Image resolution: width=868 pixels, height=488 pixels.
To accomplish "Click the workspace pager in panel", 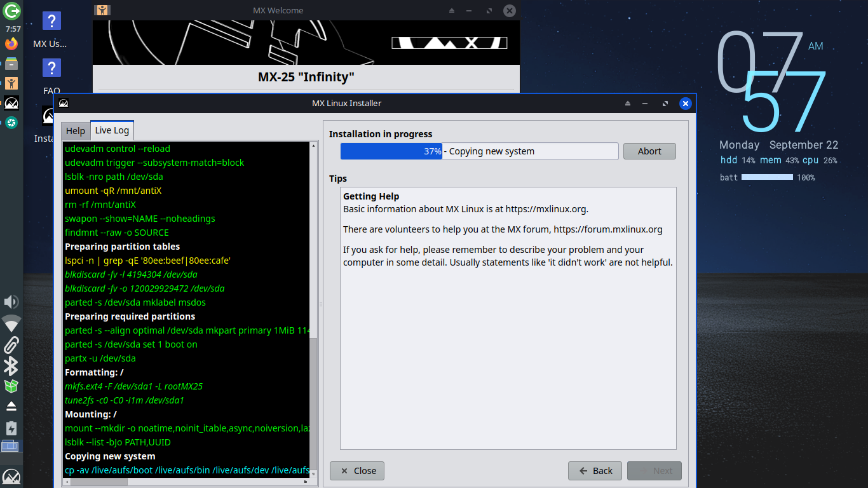I will pos(11,447).
